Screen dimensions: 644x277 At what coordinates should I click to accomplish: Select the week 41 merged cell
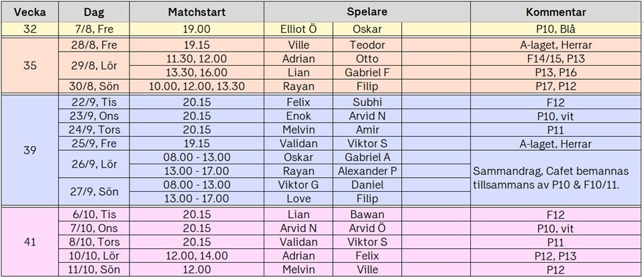tap(30, 241)
